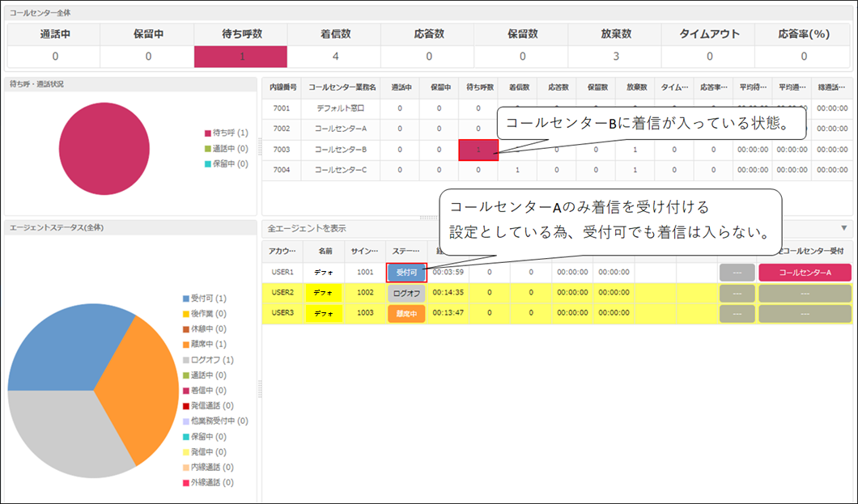
Task: Select the 7002 コールセンターA row
Action: click(x=557, y=129)
